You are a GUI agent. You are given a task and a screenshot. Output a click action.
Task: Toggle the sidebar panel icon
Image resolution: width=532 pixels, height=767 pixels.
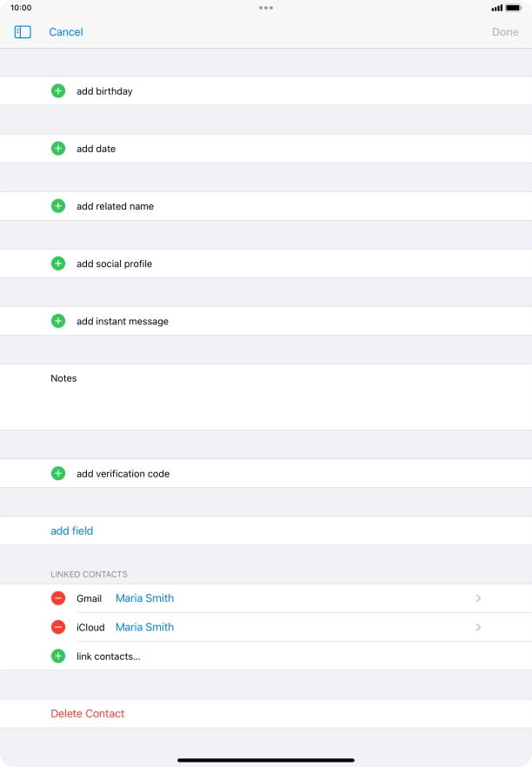click(x=23, y=32)
